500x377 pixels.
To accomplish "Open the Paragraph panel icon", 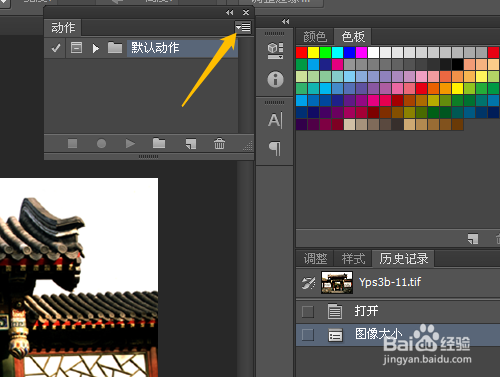I will coord(275,148).
